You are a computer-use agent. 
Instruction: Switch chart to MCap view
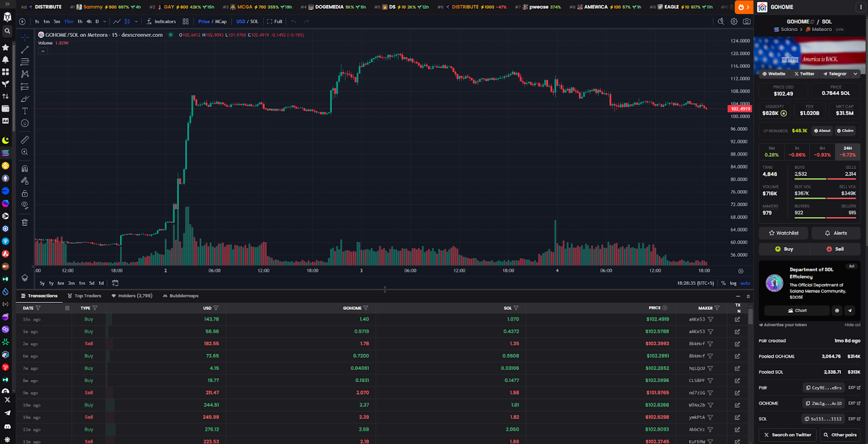[221, 22]
